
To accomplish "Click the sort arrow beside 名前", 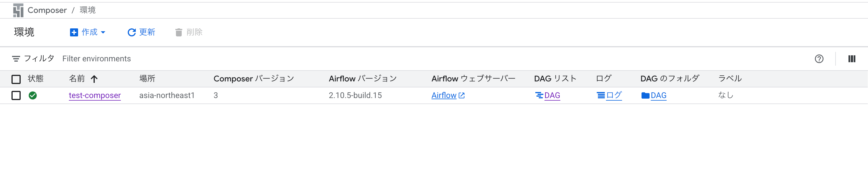I will coord(94,79).
